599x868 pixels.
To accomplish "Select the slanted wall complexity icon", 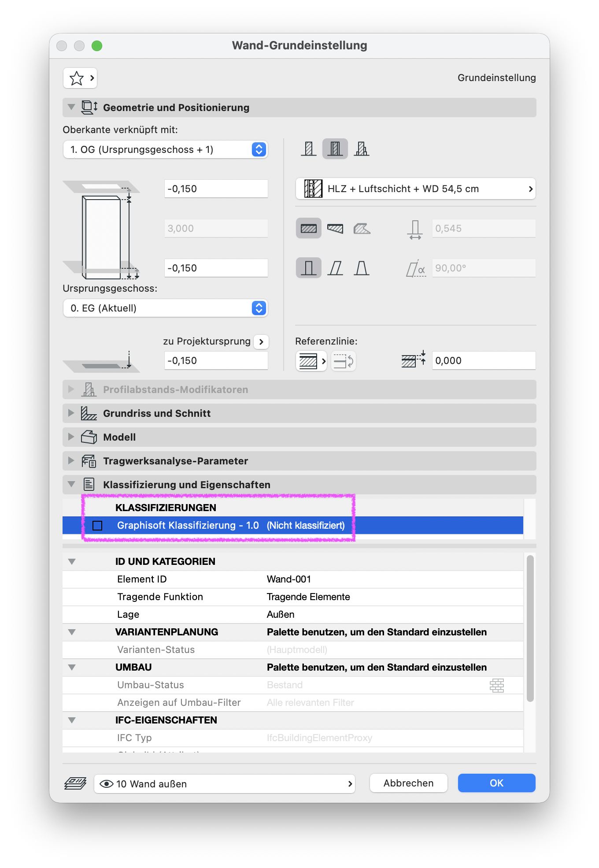I will pos(335,268).
